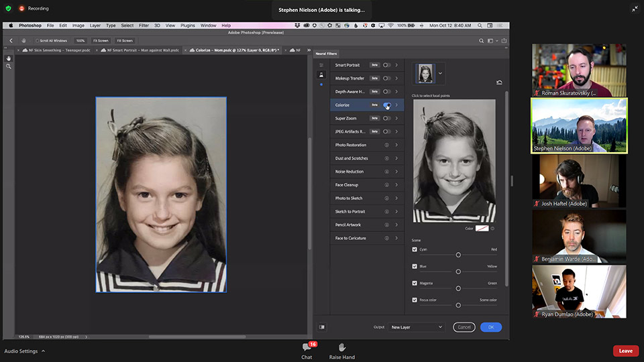Click info icon next to Pencil Artwork

386,225
